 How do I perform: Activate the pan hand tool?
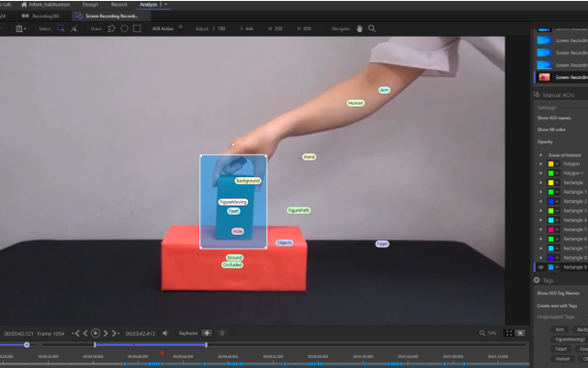click(x=359, y=28)
